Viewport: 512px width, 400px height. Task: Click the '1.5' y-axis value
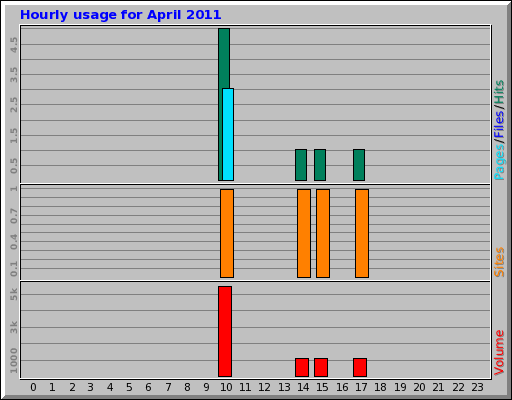[x=14, y=135]
